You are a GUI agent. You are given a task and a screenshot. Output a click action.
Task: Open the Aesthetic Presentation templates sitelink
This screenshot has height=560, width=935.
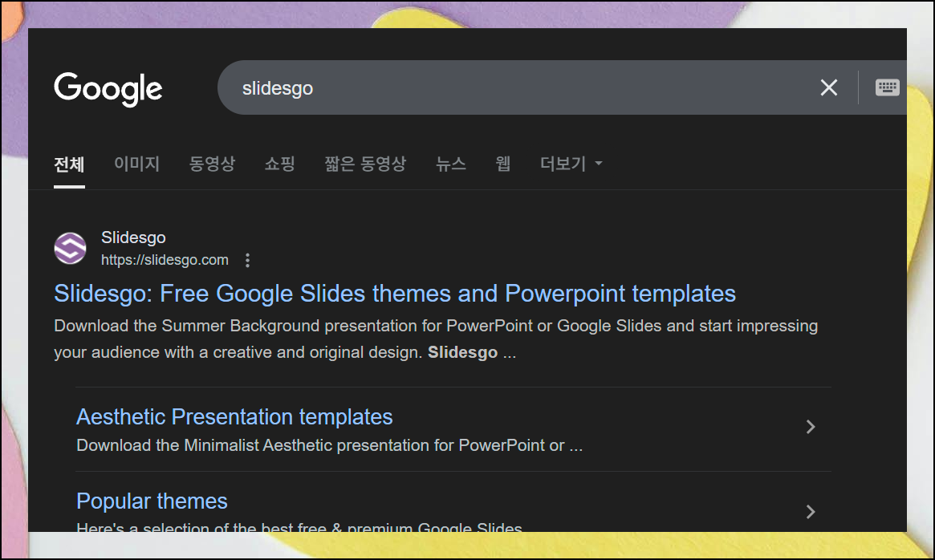234,417
